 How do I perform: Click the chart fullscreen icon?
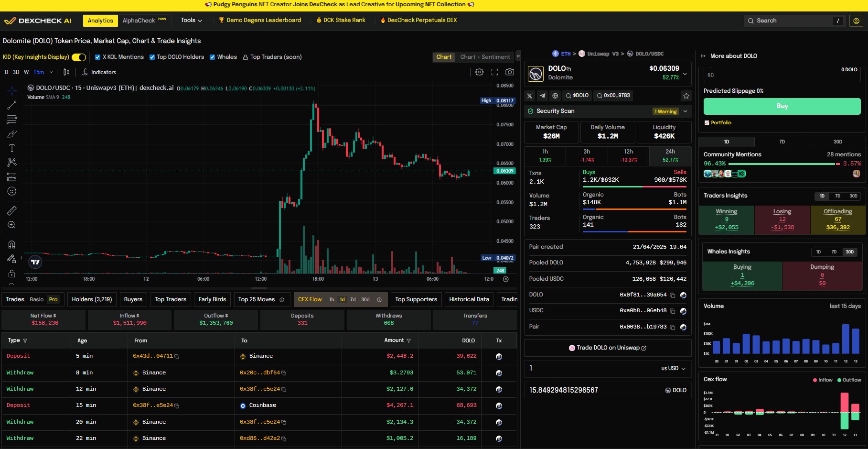click(x=495, y=72)
